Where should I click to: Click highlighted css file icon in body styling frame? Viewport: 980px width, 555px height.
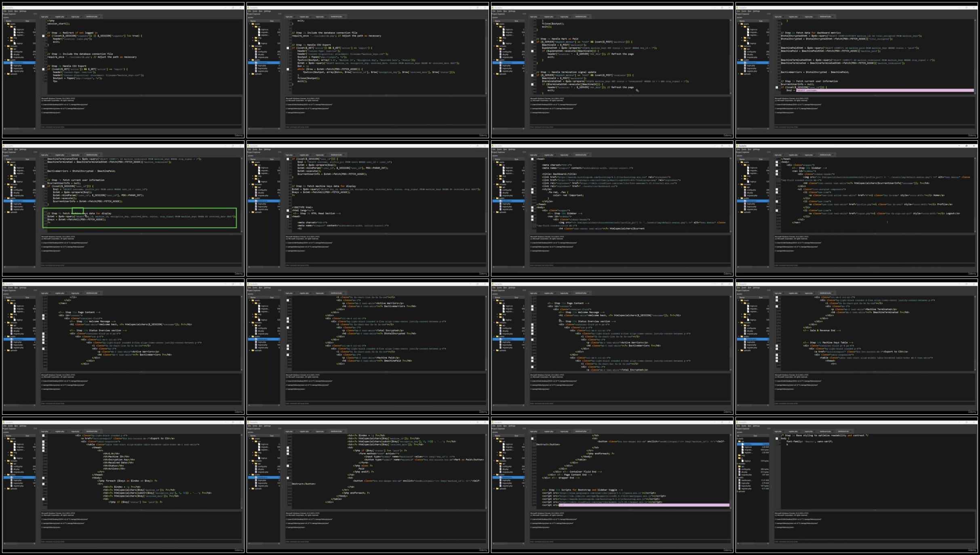743,444
